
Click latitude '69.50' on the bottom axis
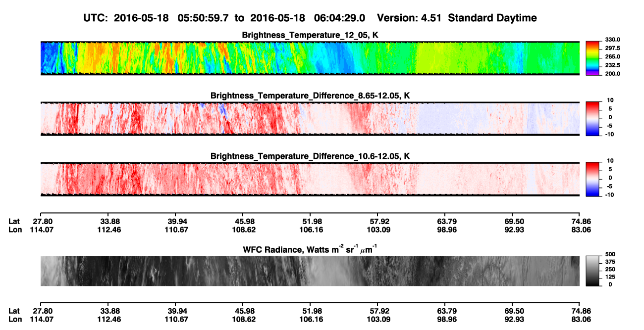[515, 311]
